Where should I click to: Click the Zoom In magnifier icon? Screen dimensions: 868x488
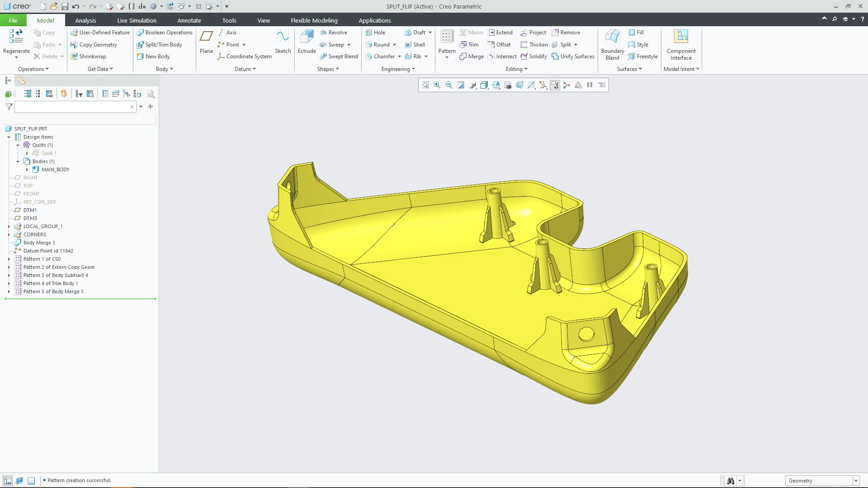coord(437,85)
